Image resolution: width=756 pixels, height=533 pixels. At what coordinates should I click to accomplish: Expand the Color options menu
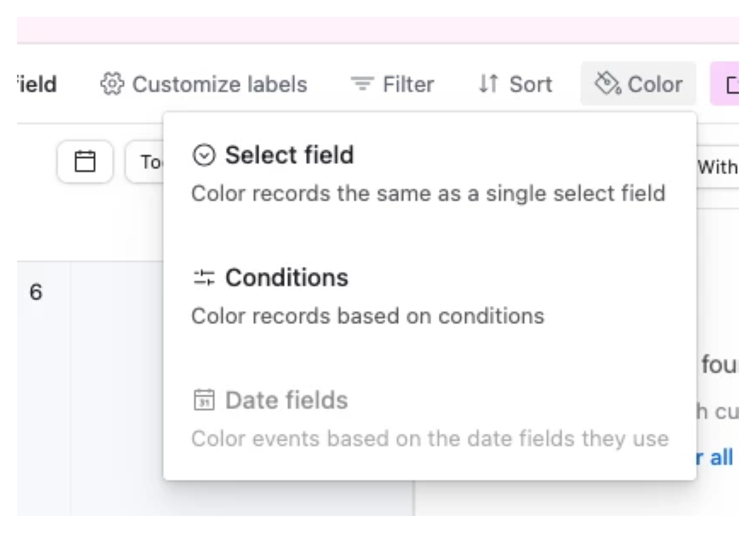click(x=637, y=84)
